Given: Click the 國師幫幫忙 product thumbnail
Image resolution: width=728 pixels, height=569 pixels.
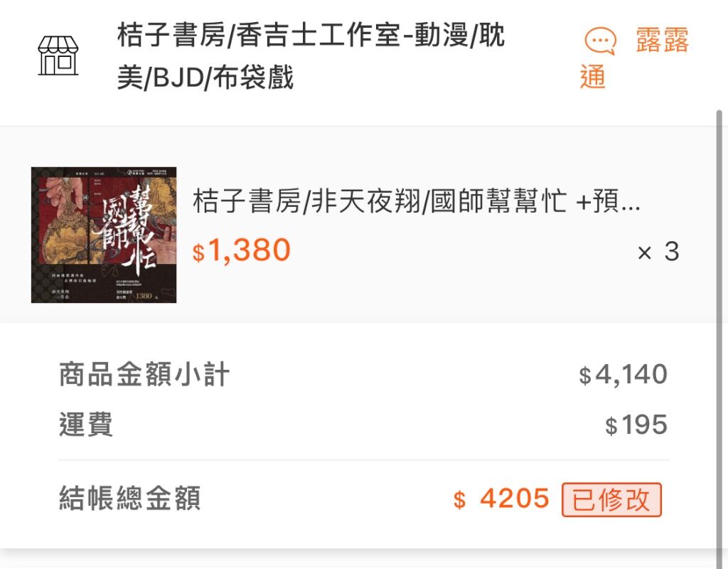Looking at the screenshot, I should click(104, 235).
